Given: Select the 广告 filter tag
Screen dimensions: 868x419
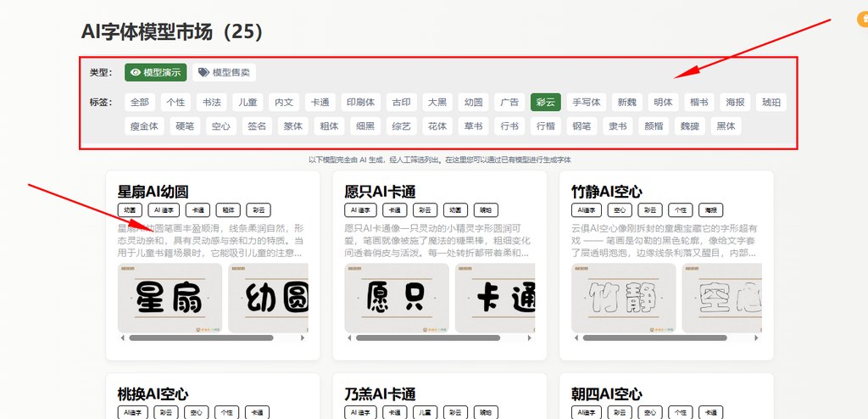Looking at the screenshot, I should coord(509,102).
